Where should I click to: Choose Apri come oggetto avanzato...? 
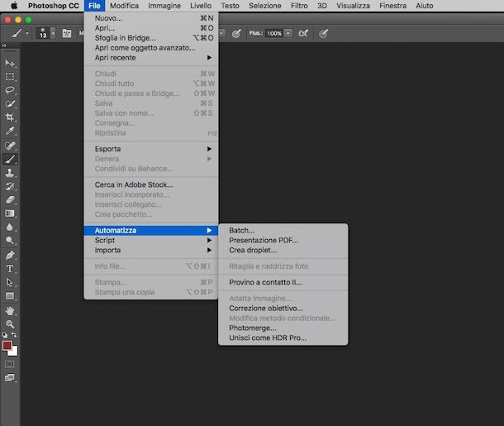pos(151,48)
